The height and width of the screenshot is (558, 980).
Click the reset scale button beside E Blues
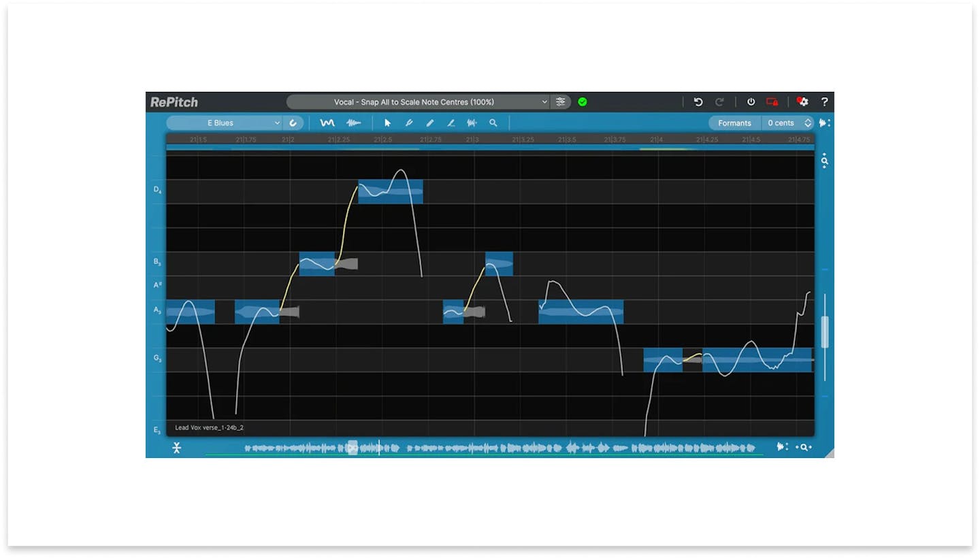pyautogui.click(x=293, y=123)
